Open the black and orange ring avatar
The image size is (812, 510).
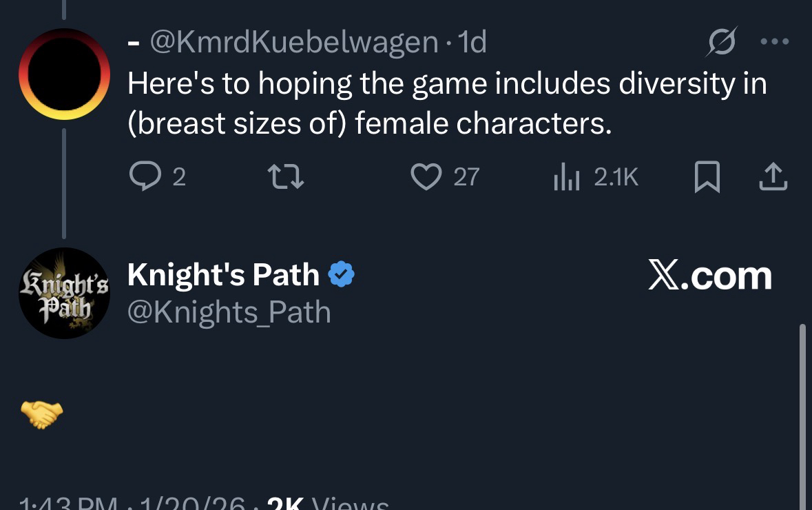tap(64, 74)
